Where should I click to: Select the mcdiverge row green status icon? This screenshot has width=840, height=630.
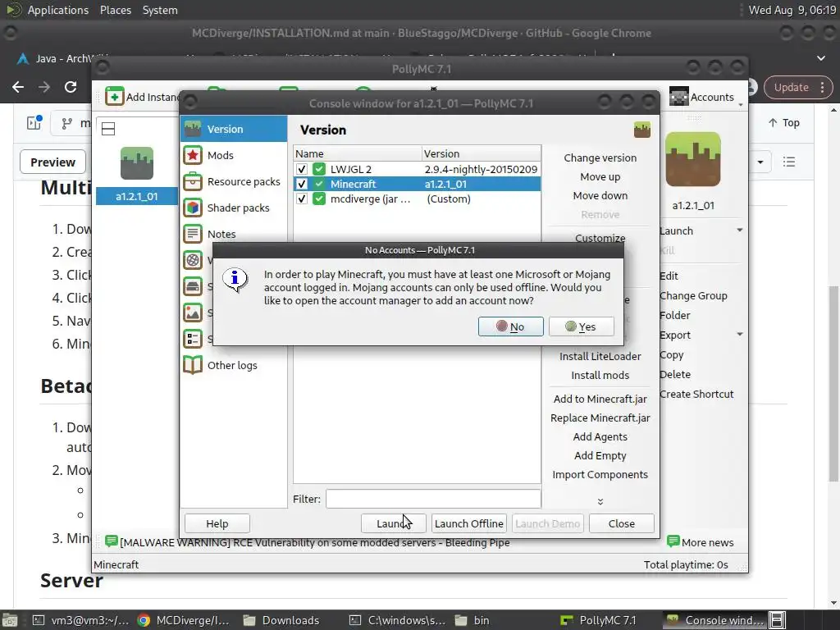click(x=319, y=199)
